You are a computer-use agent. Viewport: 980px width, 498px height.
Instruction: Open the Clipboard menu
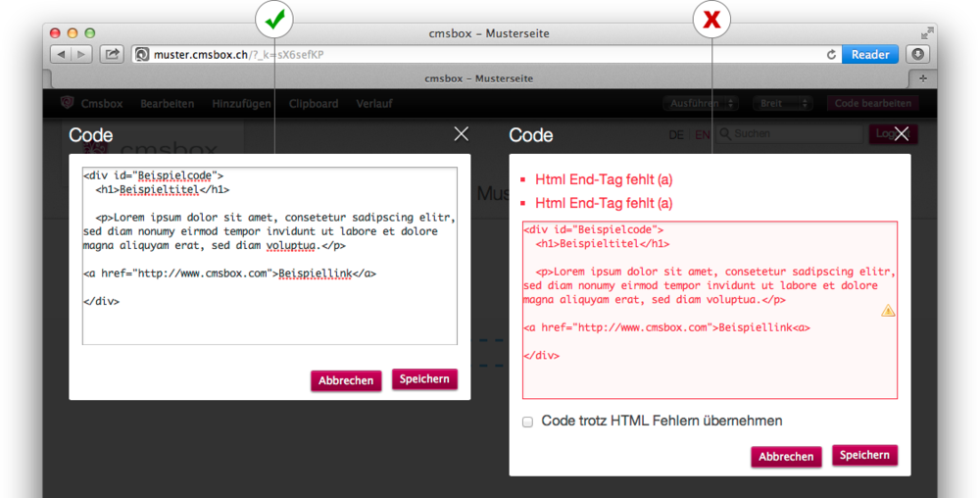[314, 104]
